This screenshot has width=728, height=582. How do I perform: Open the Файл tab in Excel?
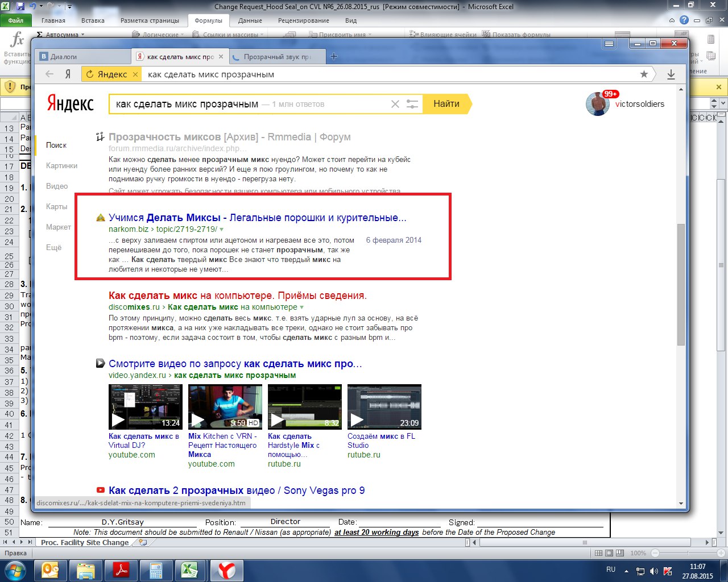click(15, 20)
